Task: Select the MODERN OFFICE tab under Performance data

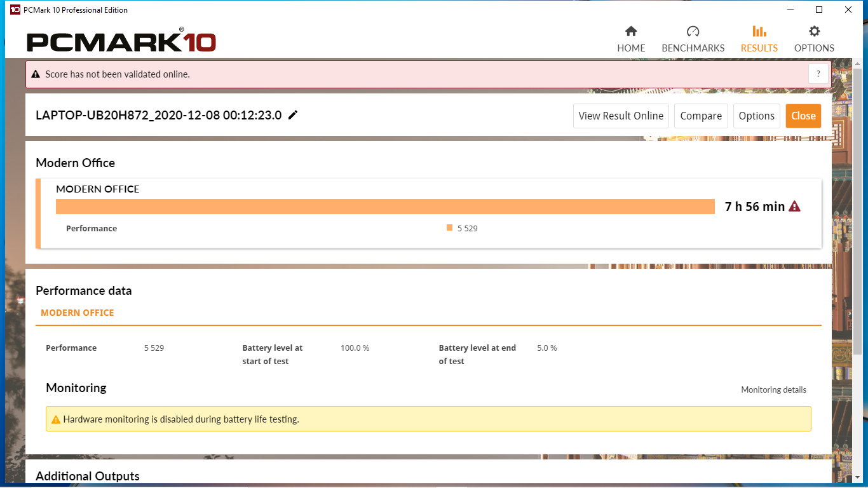Action: click(78, 313)
